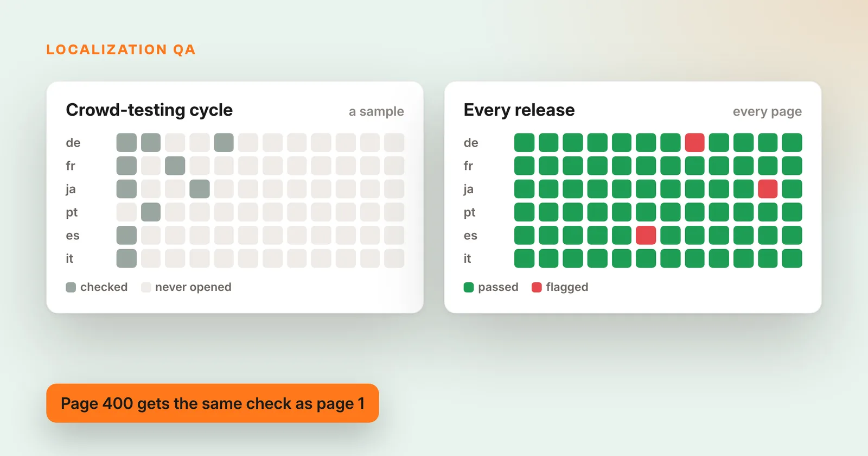Click the 'never opened' legend text

click(x=193, y=287)
